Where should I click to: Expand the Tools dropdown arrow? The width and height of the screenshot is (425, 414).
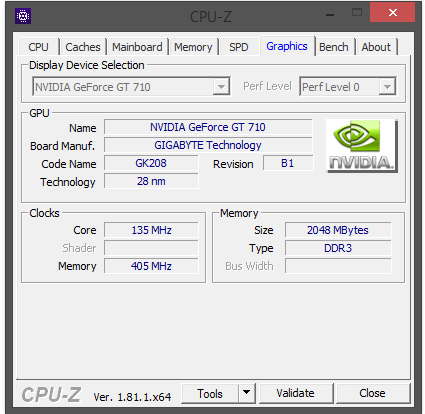coord(247,394)
